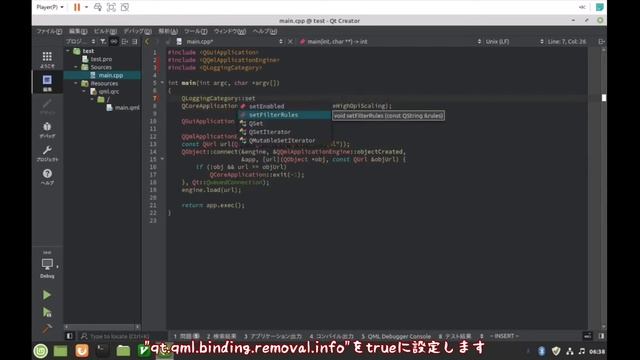
Task: Open the ビルド (Build) menu
Action: [x=105, y=31]
